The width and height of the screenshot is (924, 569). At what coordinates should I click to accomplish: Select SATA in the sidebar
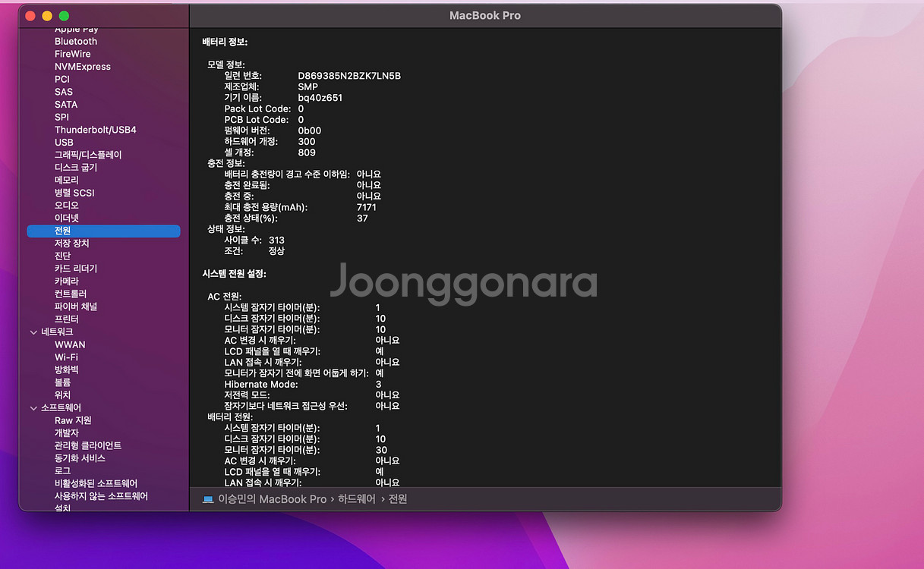[66, 105]
